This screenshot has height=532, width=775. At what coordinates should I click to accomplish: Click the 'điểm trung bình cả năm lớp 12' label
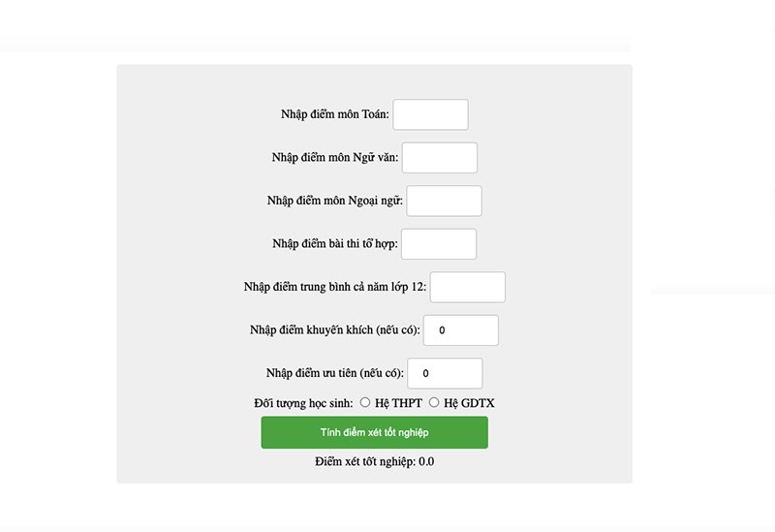(349, 287)
